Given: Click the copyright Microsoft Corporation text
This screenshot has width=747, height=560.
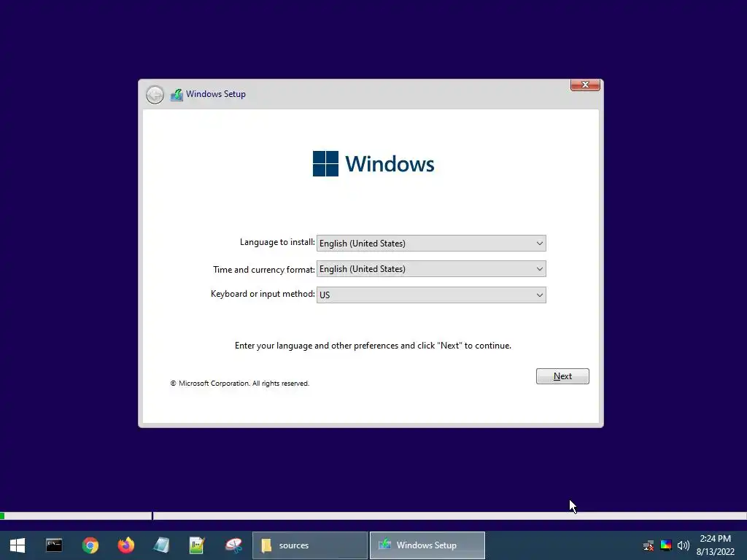Looking at the screenshot, I should click(x=240, y=384).
